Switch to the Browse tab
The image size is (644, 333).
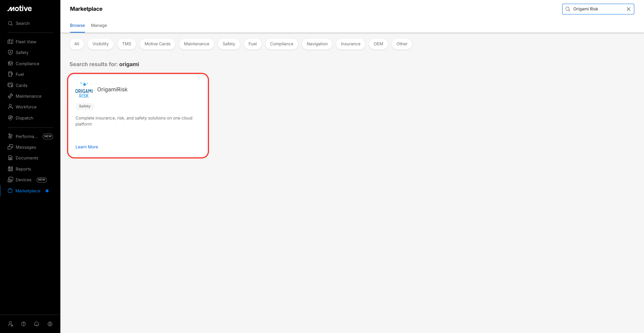[77, 26]
